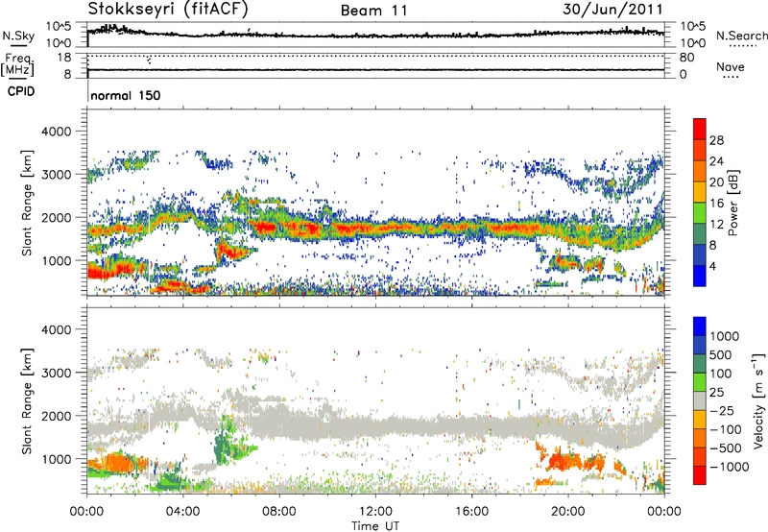Click 'Slant Range [km]' label of velocity panel
Image resolution: width=768 pixels, height=532 pixels.
click(28, 401)
